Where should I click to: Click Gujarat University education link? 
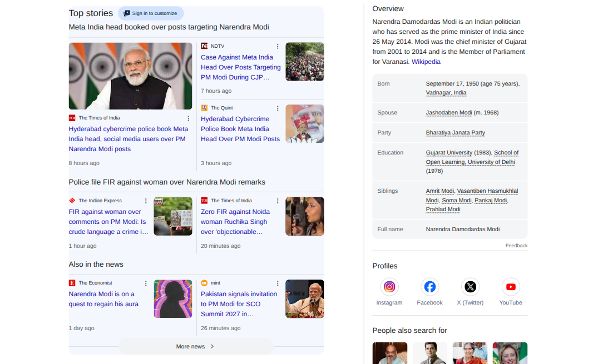449,152
